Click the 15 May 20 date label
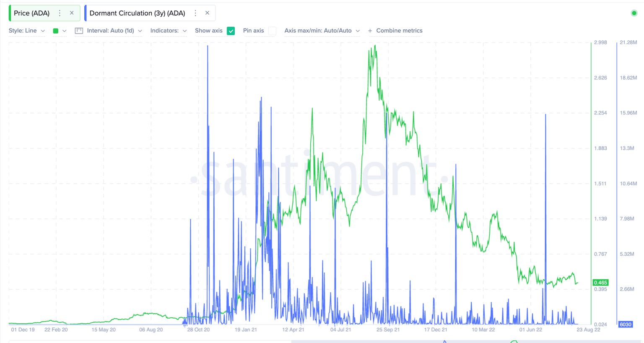 104,330
